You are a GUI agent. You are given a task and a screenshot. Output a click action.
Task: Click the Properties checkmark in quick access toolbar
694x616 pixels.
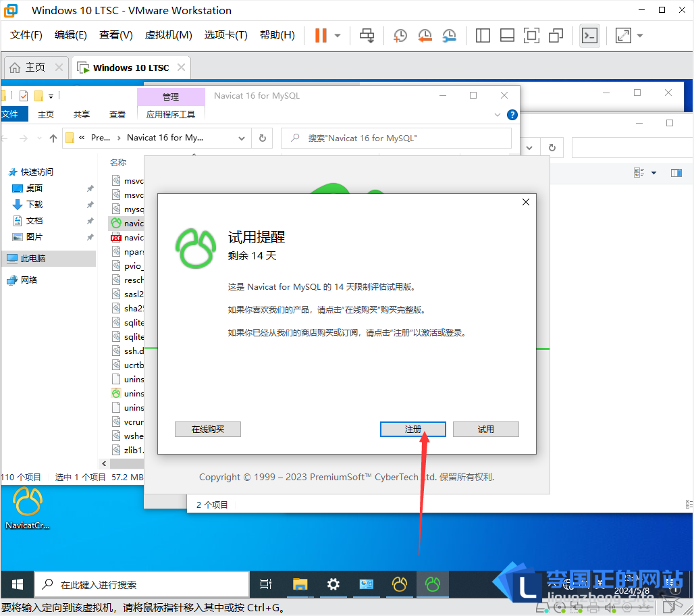[24, 96]
